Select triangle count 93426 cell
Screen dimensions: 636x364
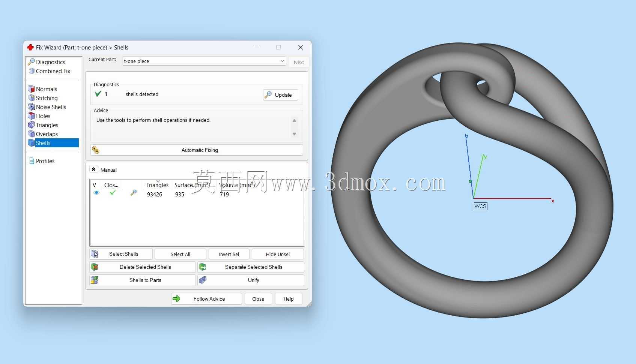pyautogui.click(x=155, y=194)
